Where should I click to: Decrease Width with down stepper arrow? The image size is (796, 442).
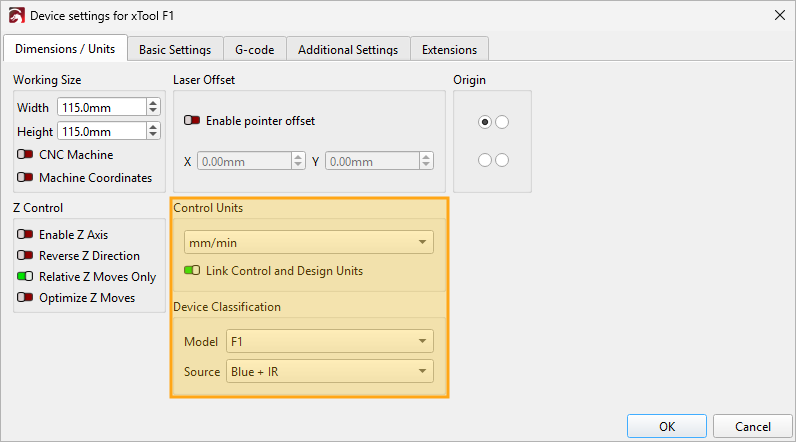pos(153,111)
